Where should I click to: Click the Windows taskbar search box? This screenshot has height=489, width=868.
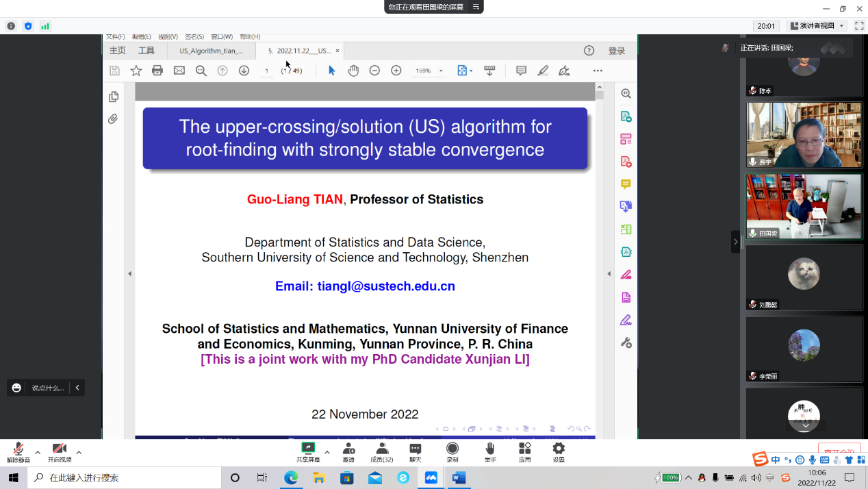click(x=125, y=477)
